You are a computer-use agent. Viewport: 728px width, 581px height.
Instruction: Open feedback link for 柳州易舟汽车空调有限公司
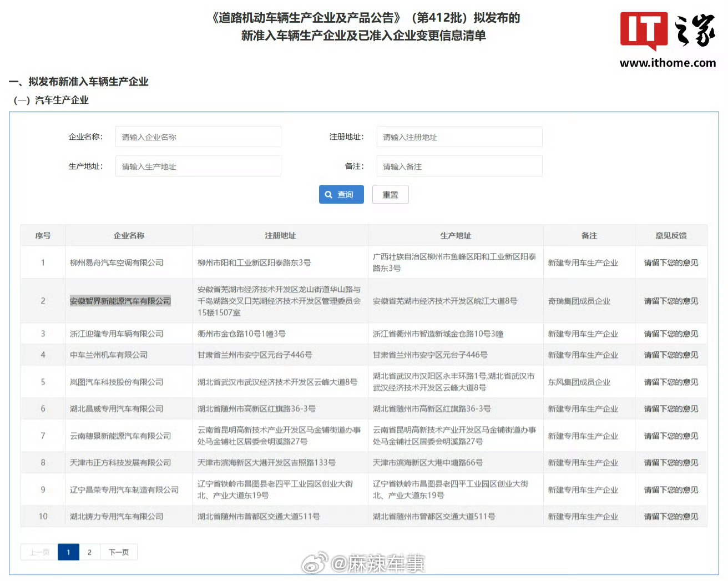pos(671,262)
